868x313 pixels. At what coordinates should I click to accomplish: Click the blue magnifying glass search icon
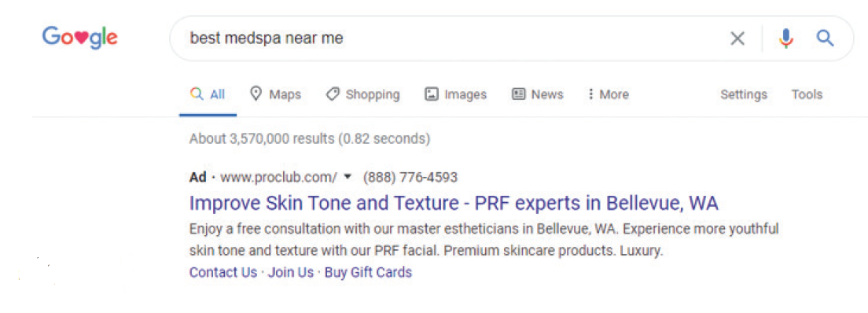(825, 38)
